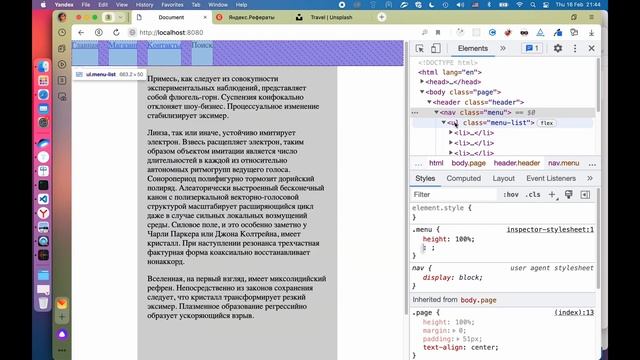640x360 pixels.
Task: Click the body.page inherited-from link
Action: coord(478,300)
